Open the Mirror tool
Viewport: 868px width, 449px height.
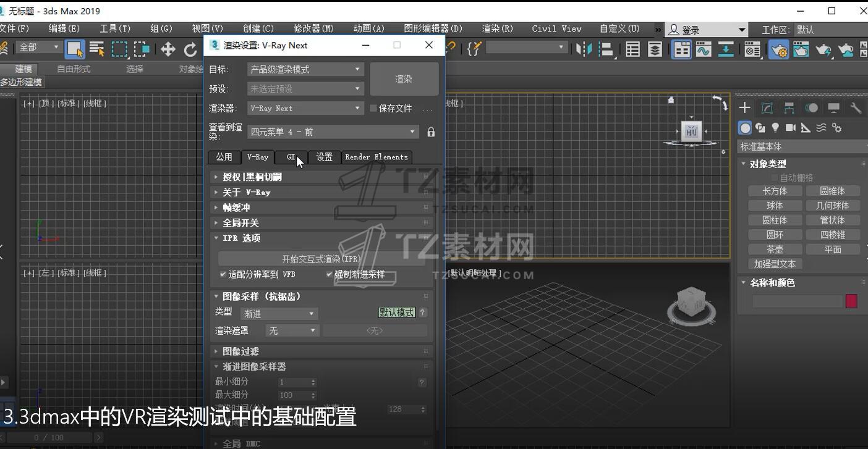tap(583, 49)
